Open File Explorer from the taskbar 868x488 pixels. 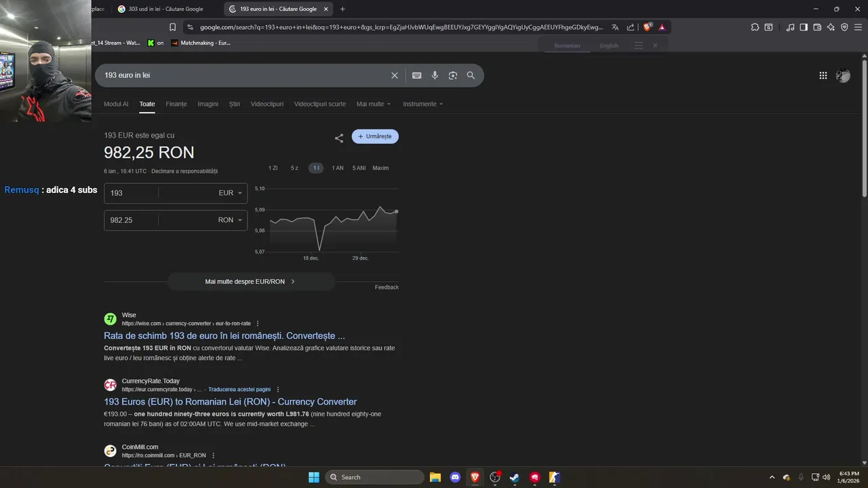click(435, 477)
